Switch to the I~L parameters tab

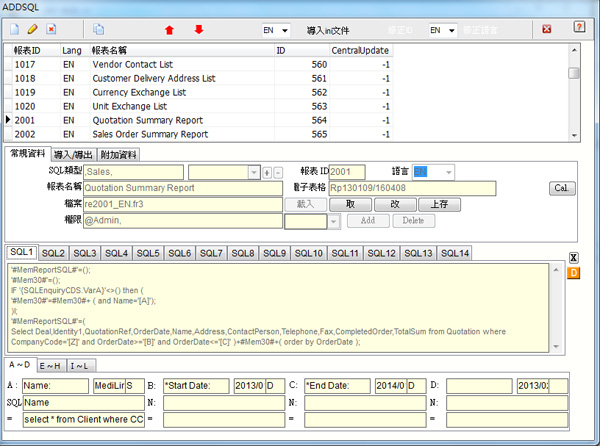tap(80, 366)
